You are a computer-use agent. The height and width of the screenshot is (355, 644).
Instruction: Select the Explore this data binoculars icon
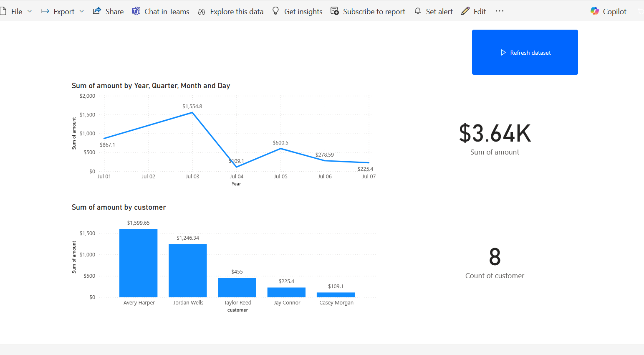coord(202,11)
